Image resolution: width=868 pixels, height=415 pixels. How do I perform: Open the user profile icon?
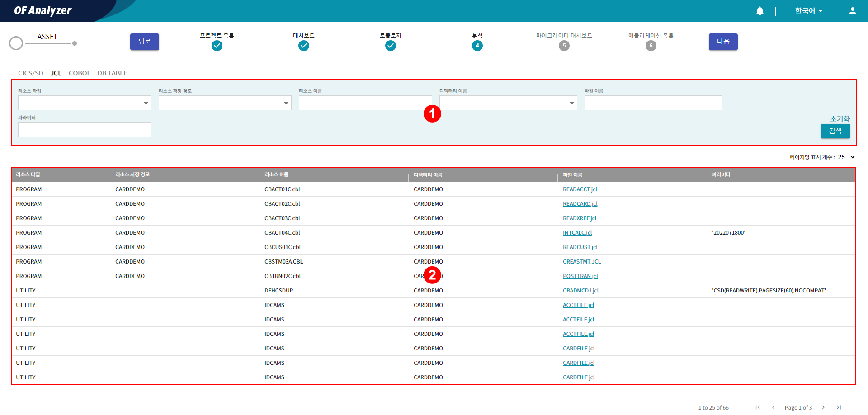point(853,11)
